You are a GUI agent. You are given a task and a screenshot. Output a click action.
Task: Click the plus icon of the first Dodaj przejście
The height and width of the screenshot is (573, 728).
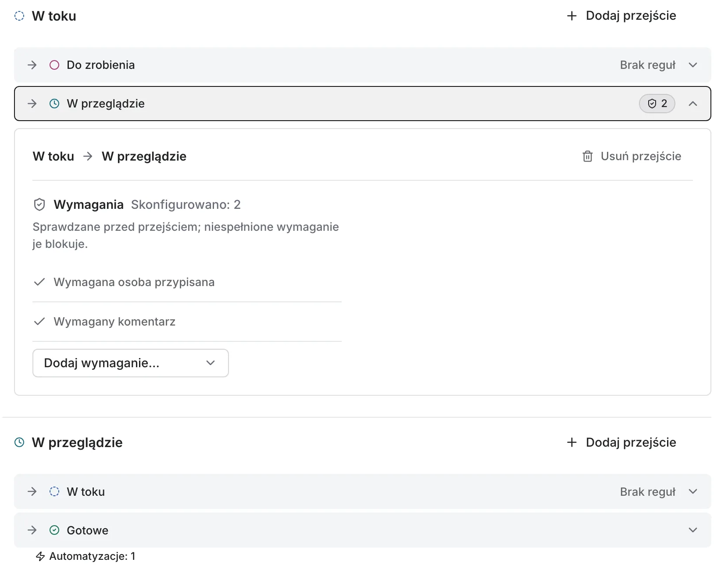click(571, 16)
